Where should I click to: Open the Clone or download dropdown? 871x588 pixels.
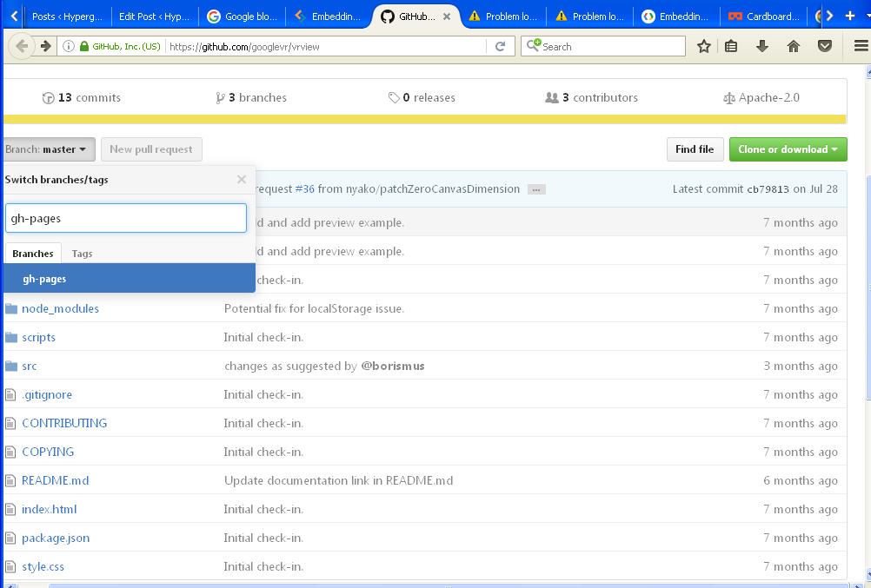coord(788,149)
